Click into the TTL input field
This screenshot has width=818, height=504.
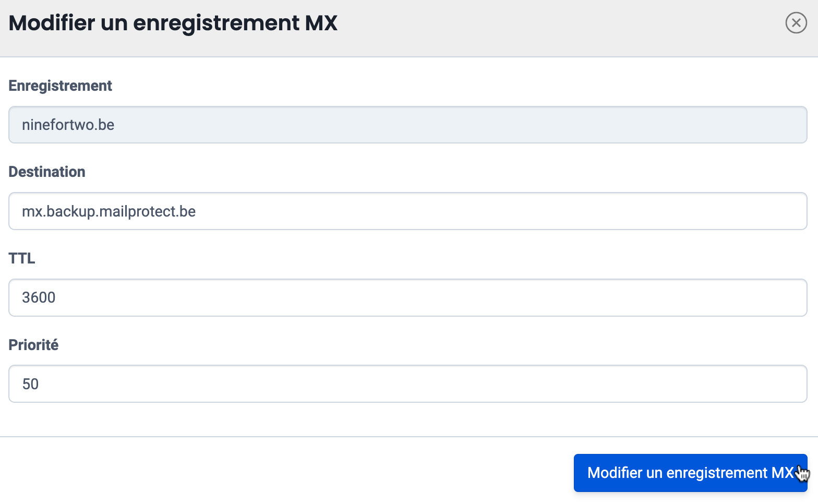point(407,297)
